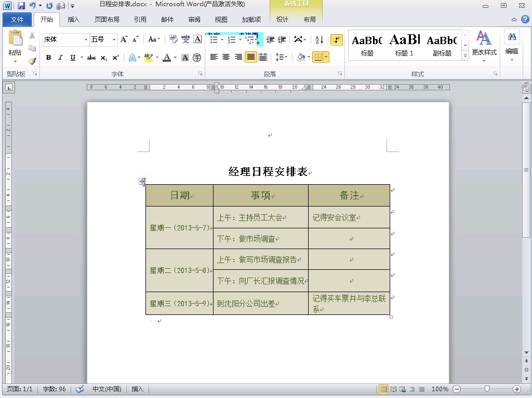
Task: Click the Format Painter brush icon
Action: pyautogui.click(x=32, y=61)
